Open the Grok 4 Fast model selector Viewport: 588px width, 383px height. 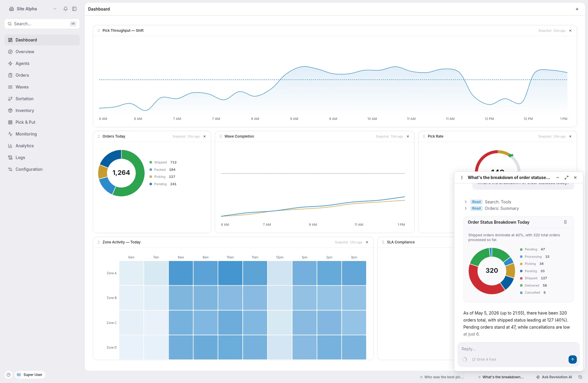point(484,359)
